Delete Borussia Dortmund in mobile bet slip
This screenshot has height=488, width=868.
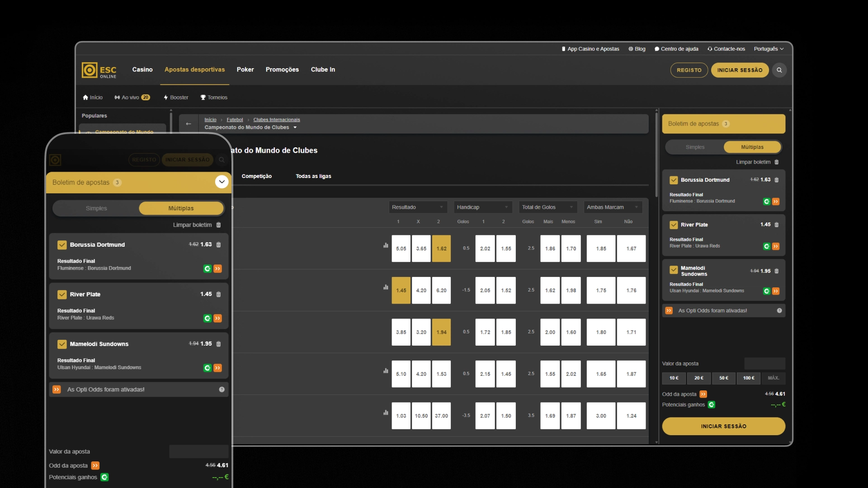pos(219,244)
